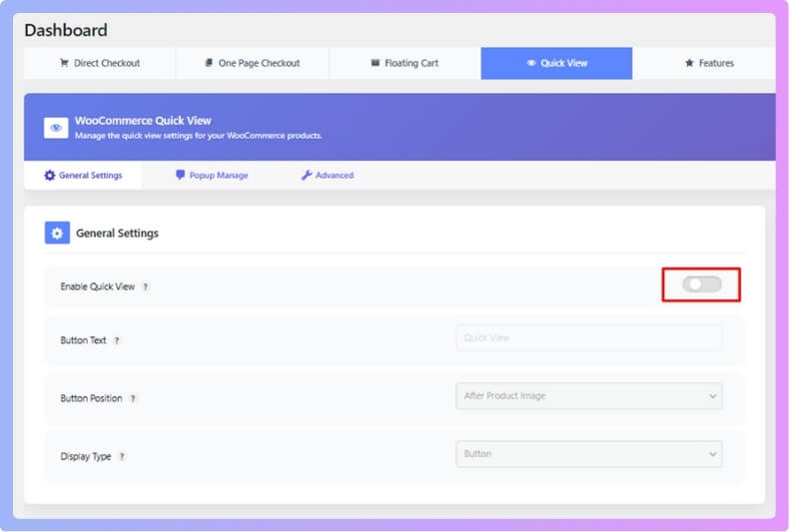Open the Button Position dropdown
This screenshot has width=789, height=532.
click(x=588, y=396)
